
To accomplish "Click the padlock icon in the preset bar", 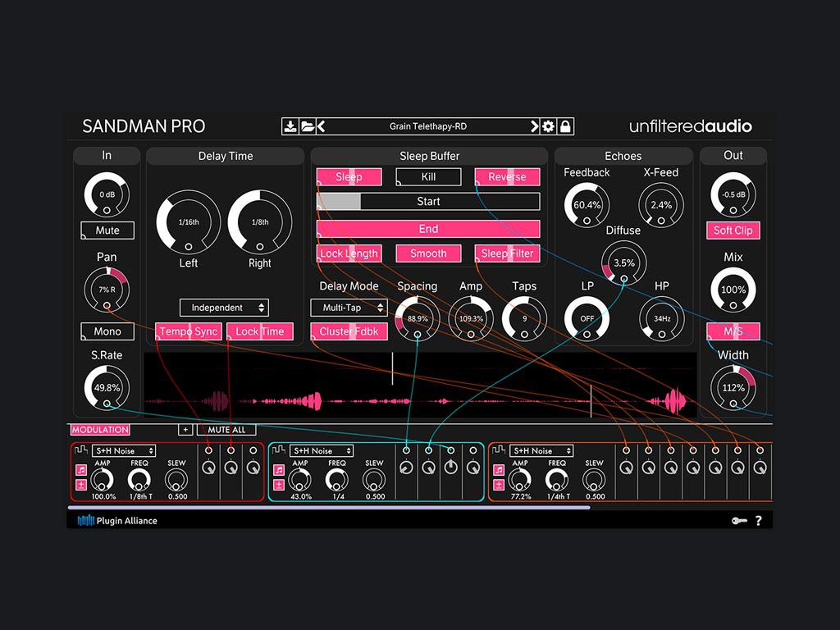I will 565,126.
